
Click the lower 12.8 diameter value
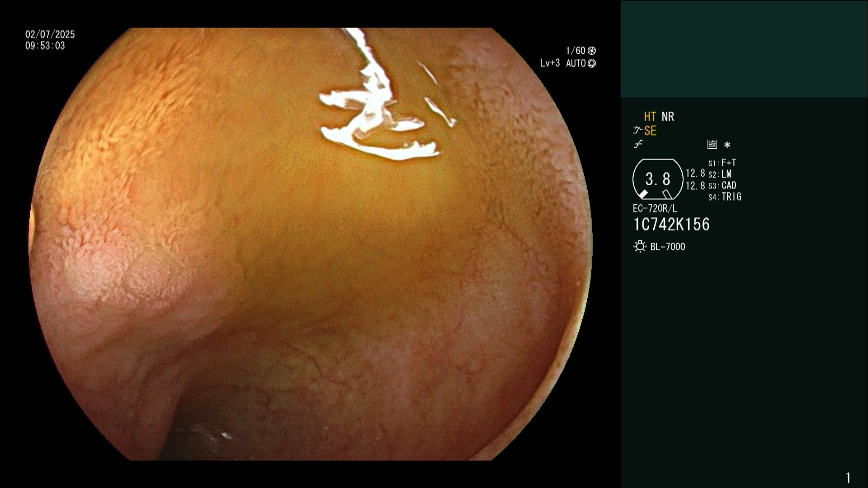click(695, 185)
